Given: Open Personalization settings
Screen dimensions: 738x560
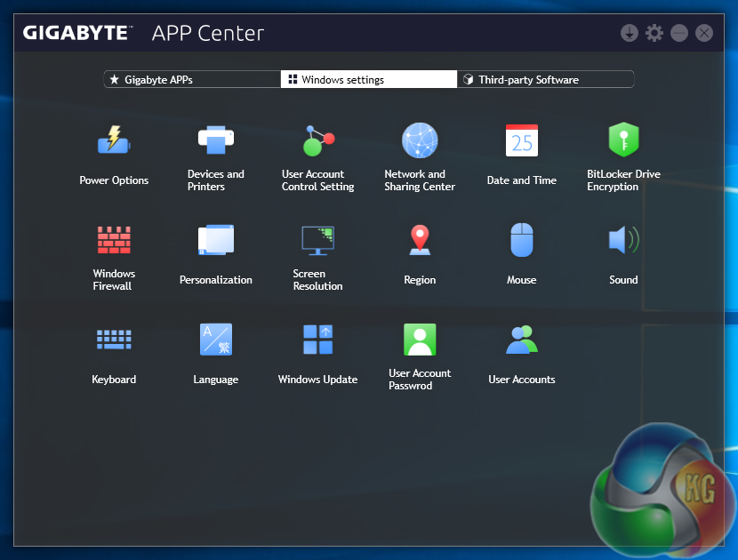Looking at the screenshot, I should (x=216, y=241).
